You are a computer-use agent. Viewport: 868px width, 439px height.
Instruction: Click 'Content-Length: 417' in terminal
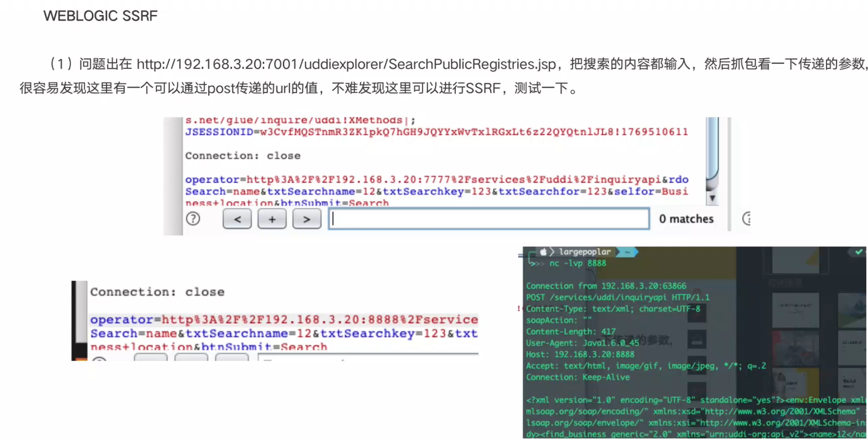571,332
